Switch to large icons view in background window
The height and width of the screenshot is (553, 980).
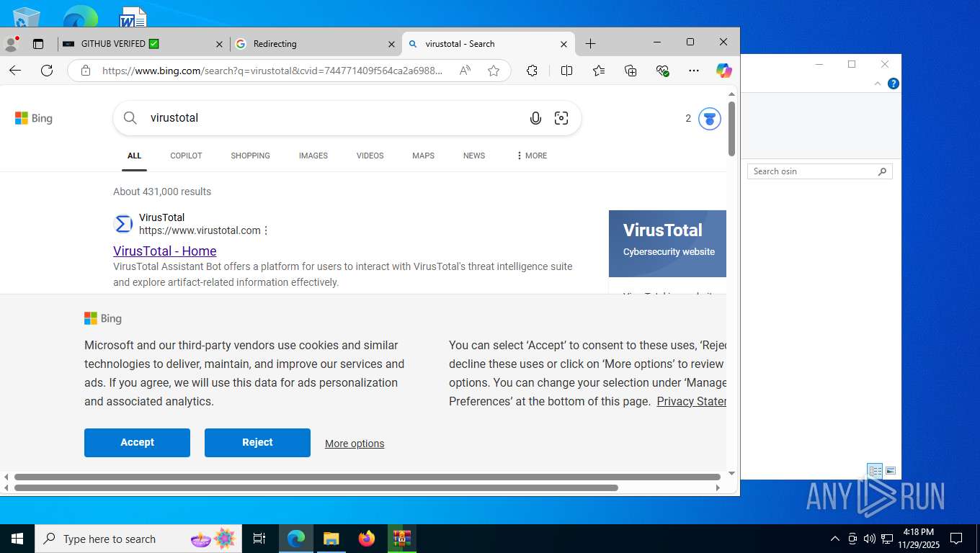(891, 471)
